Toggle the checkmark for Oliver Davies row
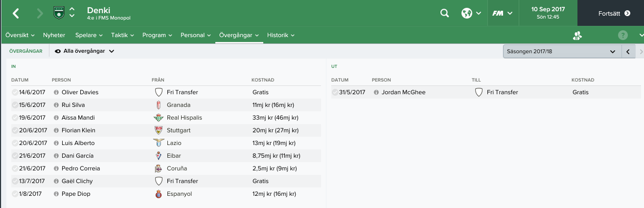Viewport: 644px width, 208px height. click(x=15, y=92)
